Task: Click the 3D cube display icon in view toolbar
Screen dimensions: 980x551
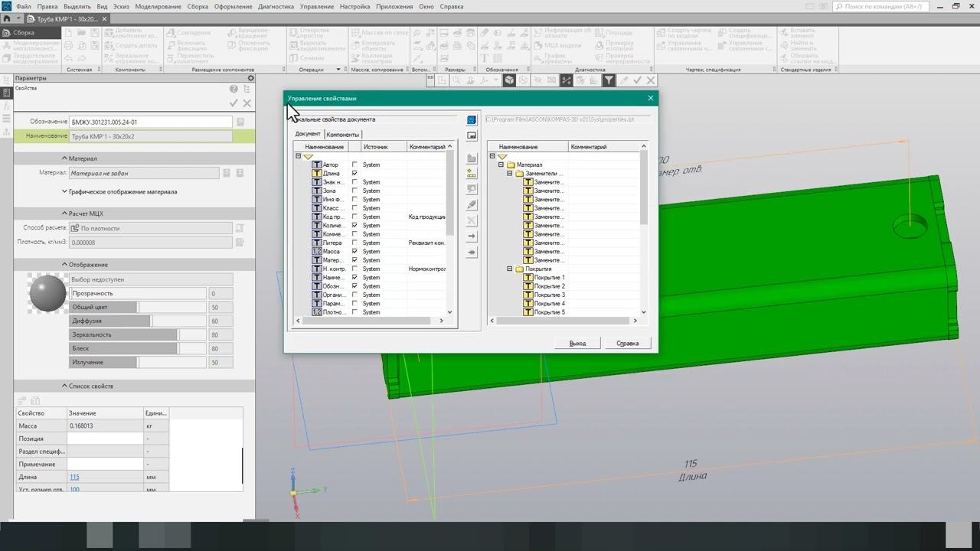Action: click(509, 80)
